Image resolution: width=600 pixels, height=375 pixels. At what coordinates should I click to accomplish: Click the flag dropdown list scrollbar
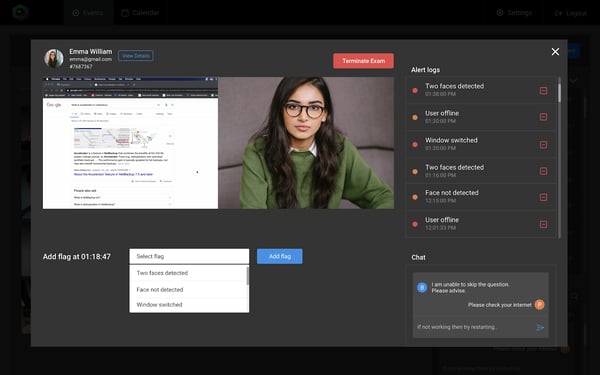tap(248, 276)
